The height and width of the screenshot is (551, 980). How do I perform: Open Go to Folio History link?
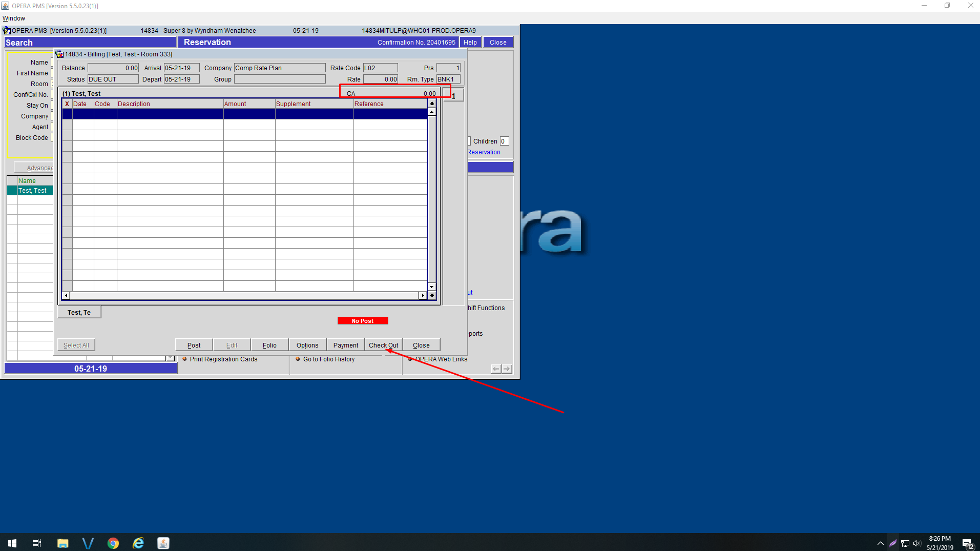328,359
